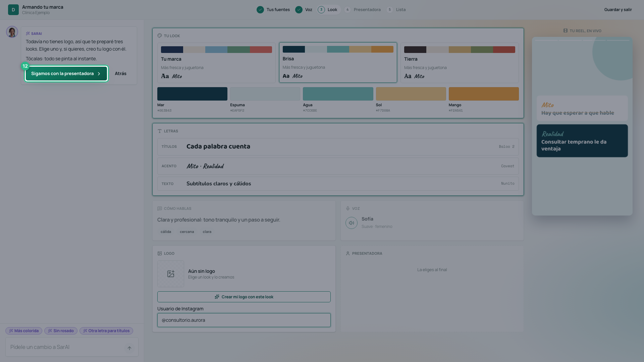Focus the Usuario de Instagram field
This screenshot has height=362, width=644.
(244, 320)
